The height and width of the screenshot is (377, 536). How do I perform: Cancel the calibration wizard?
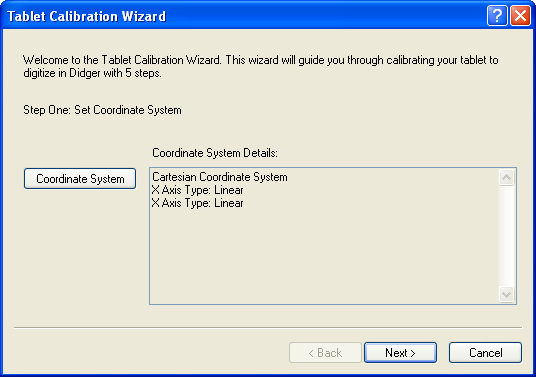[485, 352]
